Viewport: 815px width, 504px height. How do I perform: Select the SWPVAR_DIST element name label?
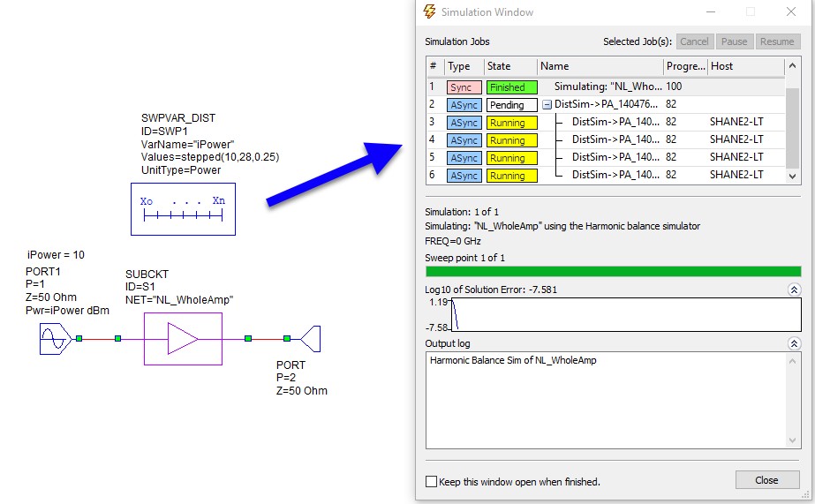pyautogui.click(x=178, y=118)
